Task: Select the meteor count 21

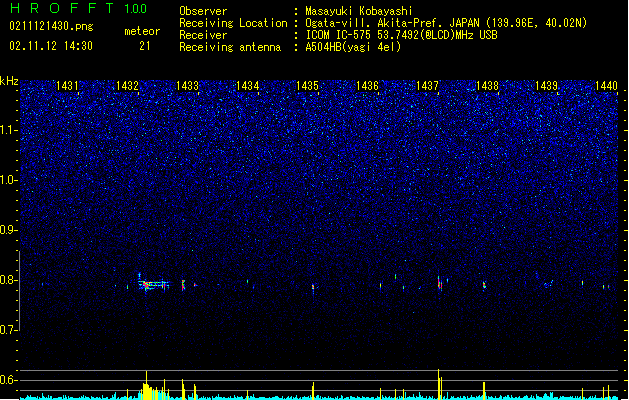Action: tap(144, 46)
